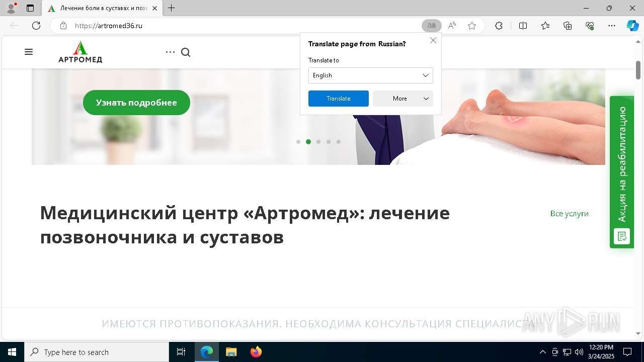This screenshot has height=362, width=644.
Task: Open the site's three-dot more menu
Action: (x=170, y=52)
